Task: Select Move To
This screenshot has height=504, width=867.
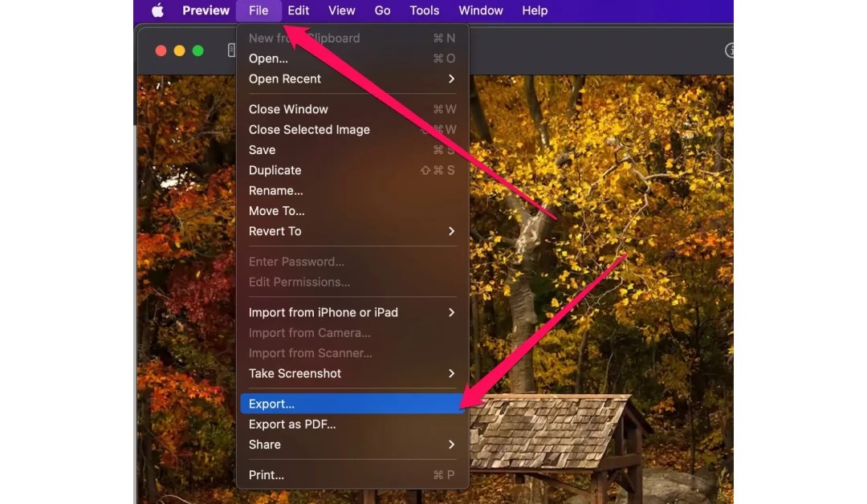Action: 277,210
